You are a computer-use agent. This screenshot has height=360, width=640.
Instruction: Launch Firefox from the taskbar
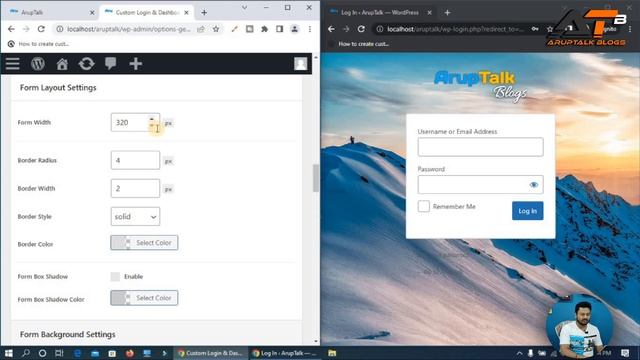click(130, 353)
